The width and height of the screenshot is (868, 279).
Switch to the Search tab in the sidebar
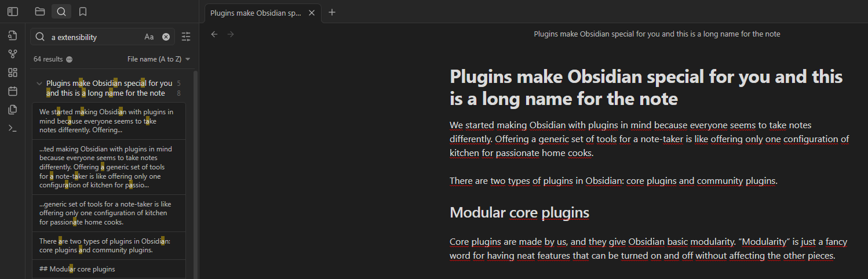[x=61, y=12]
